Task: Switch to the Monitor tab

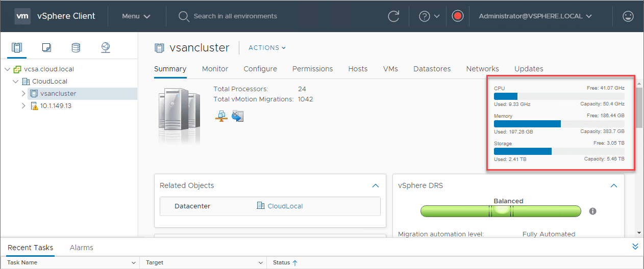Action: (x=215, y=69)
